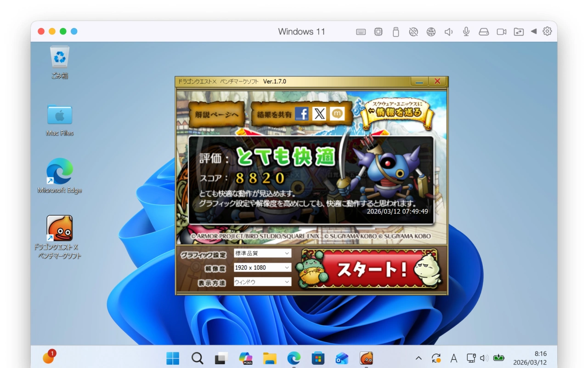Share the benchmark result on mixi
The width and height of the screenshot is (588, 368).
click(337, 114)
